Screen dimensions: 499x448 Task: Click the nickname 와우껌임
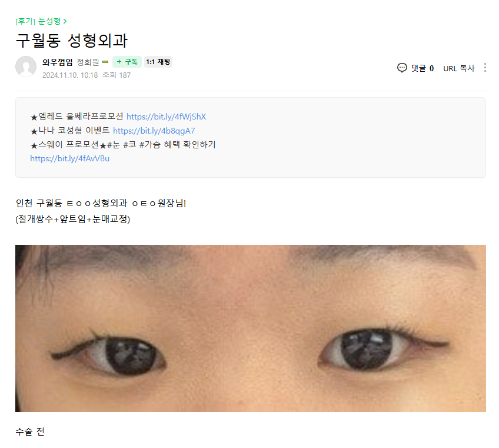click(x=58, y=62)
